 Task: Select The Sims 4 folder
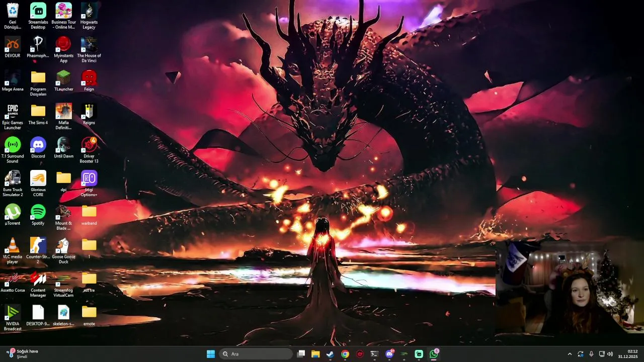(38, 115)
